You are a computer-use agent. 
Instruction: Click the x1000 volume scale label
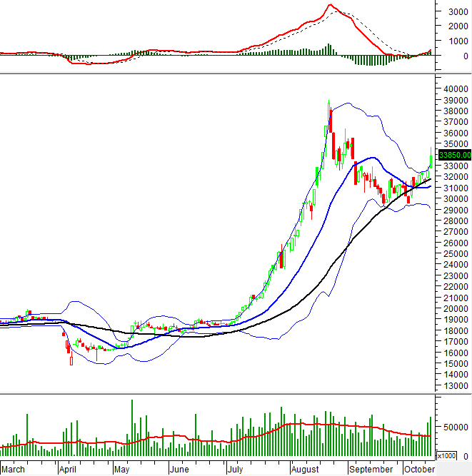(x=446, y=455)
